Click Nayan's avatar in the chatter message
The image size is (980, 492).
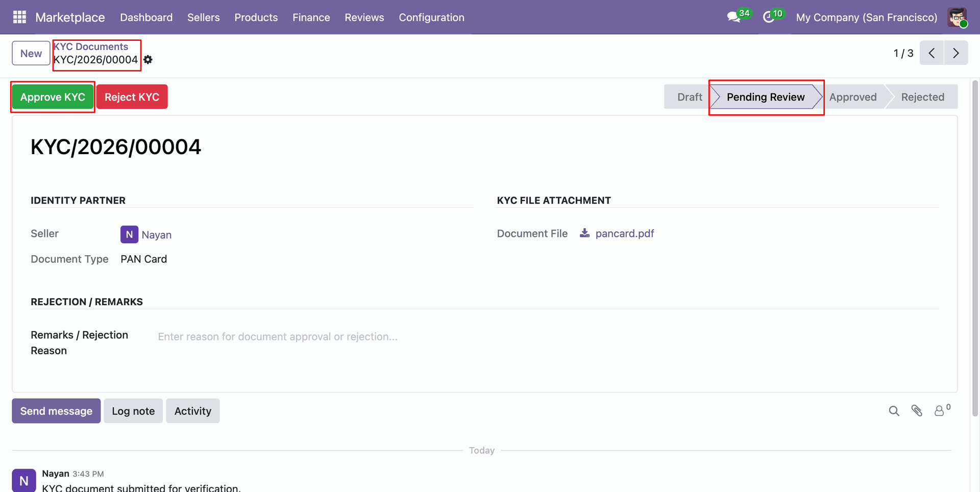pyautogui.click(x=24, y=480)
